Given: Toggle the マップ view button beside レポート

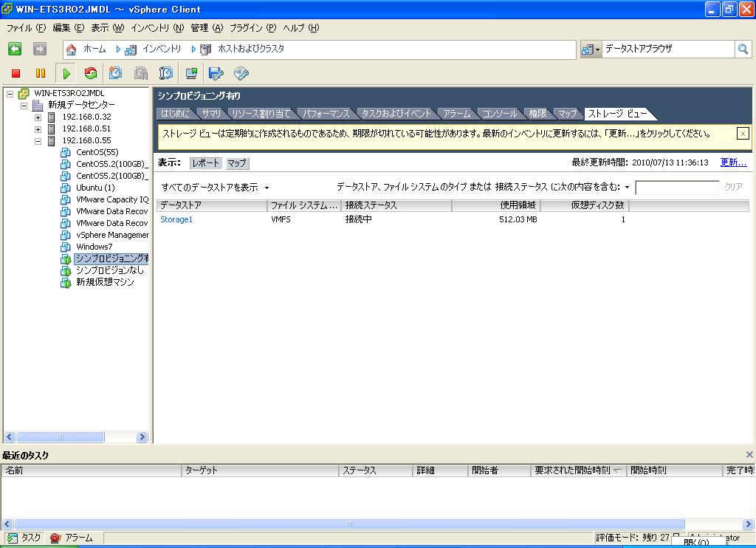Looking at the screenshot, I should click(x=237, y=163).
